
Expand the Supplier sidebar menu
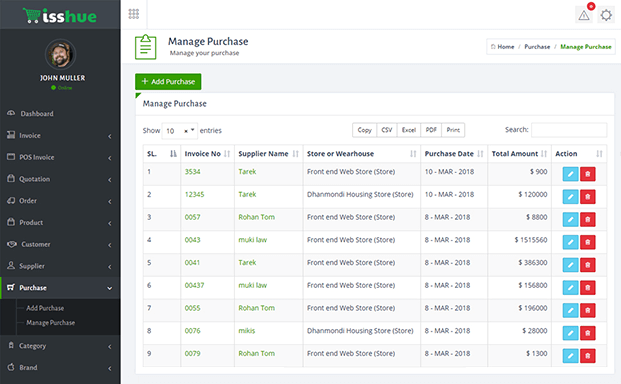60,266
